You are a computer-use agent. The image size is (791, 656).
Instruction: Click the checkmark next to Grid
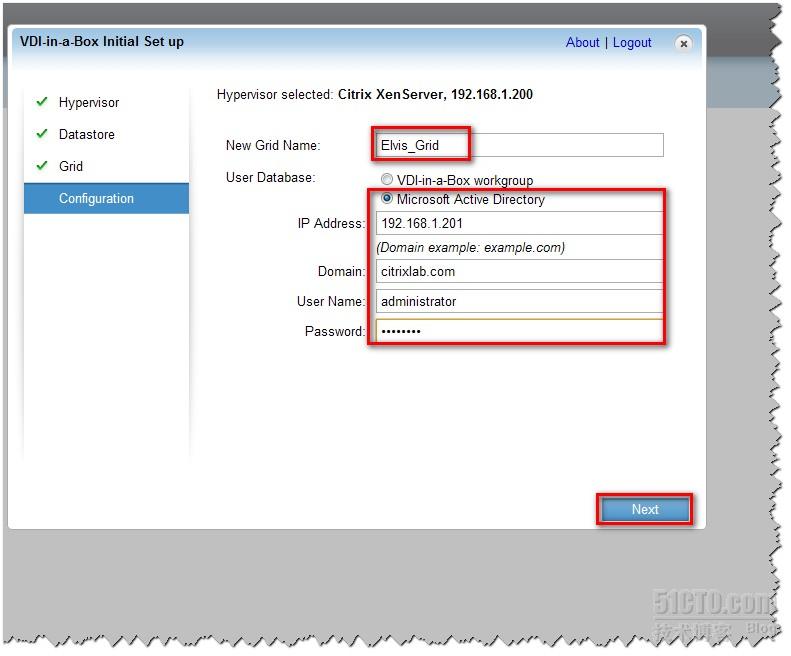[x=42, y=167]
